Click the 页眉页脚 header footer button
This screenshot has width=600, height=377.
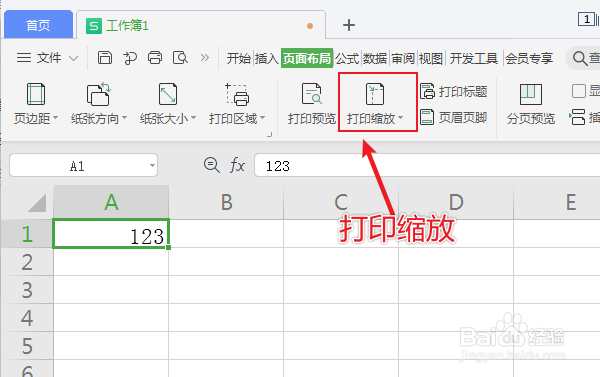[453, 118]
